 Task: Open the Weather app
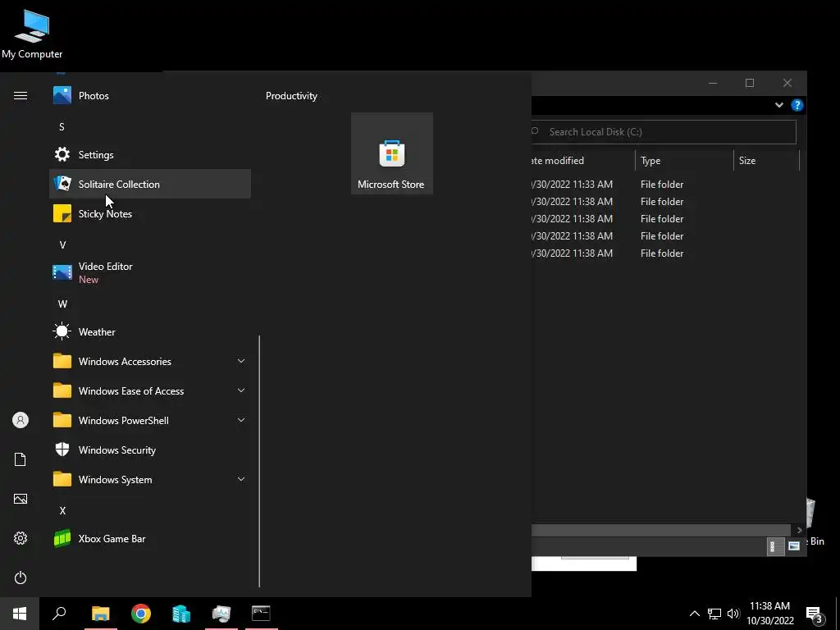click(149, 332)
